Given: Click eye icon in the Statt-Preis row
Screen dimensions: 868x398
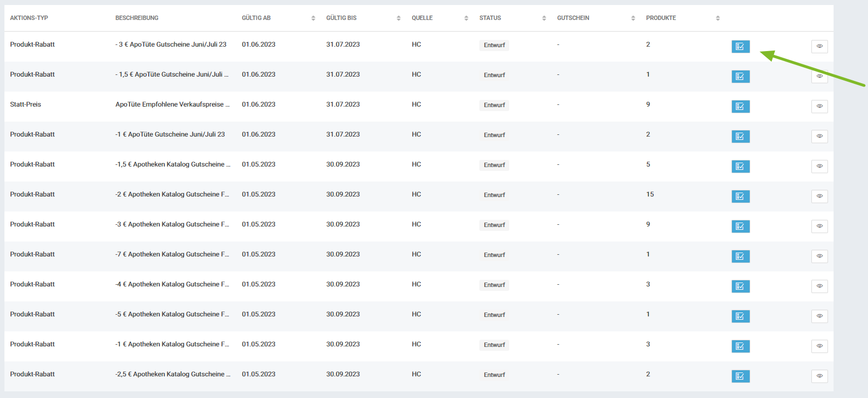Looking at the screenshot, I should tap(819, 107).
